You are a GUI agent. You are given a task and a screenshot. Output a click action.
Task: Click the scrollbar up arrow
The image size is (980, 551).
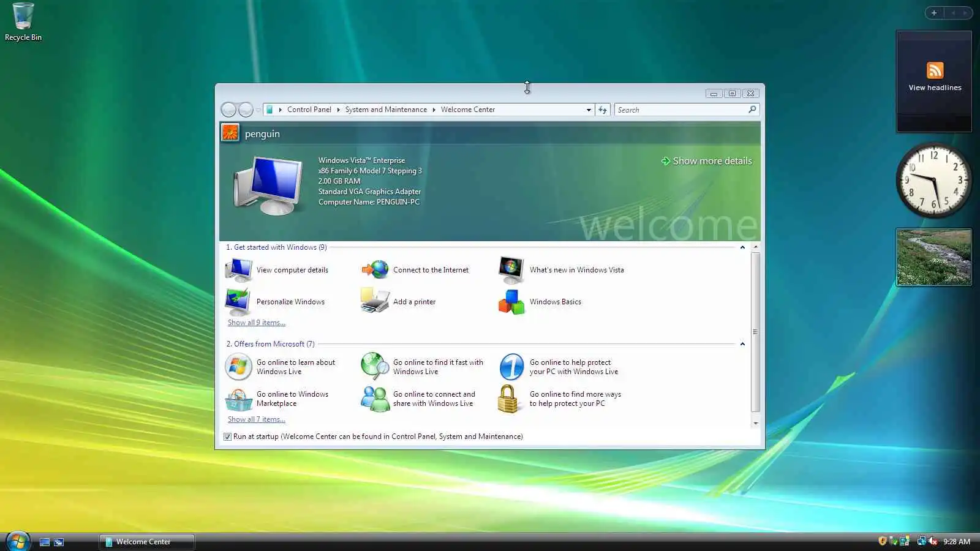[x=755, y=247]
